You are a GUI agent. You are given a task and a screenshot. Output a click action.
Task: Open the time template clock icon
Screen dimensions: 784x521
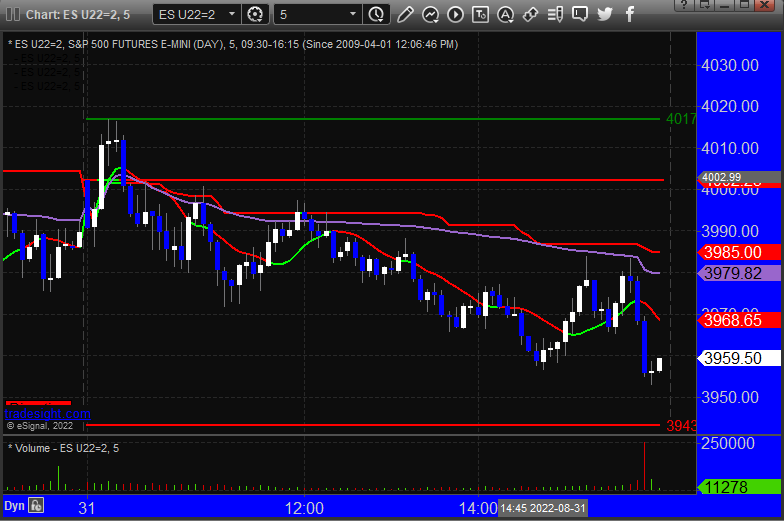(x=376, y=14)
